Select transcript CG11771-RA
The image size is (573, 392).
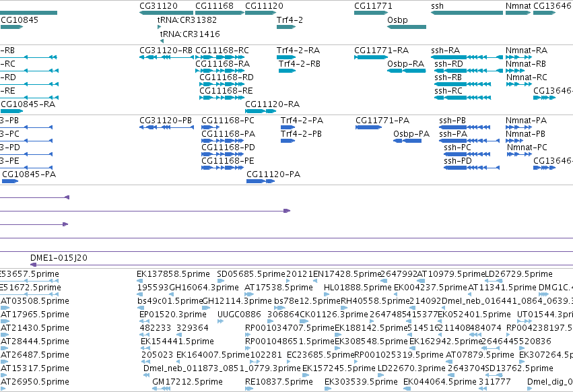point(382,51)
